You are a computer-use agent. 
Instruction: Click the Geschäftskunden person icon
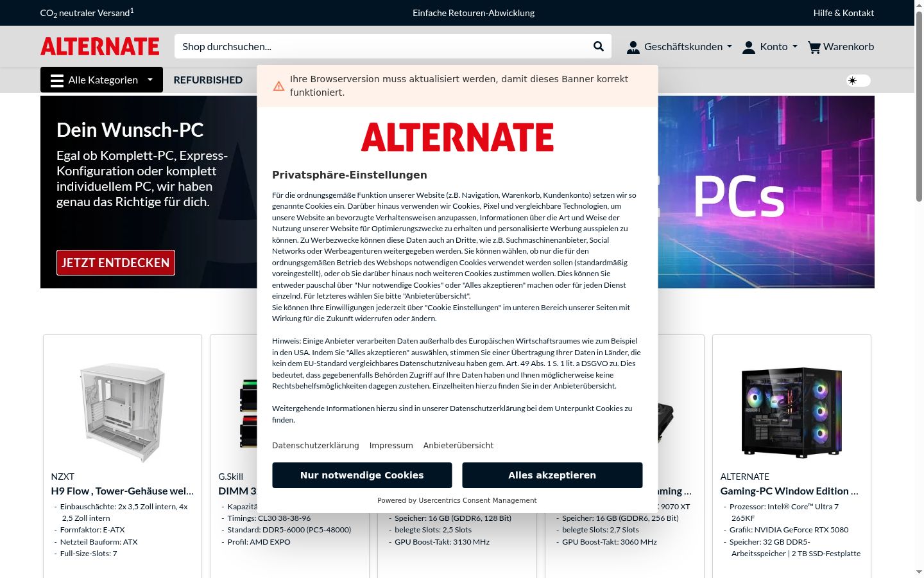[633, 47]
